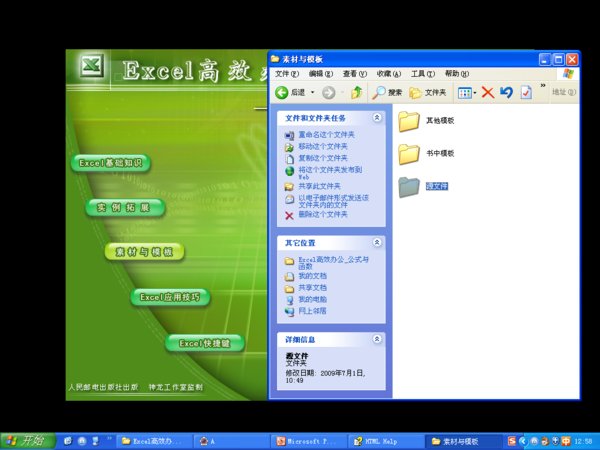Image resolution: width=600 pixels, height=450 pixels.
Task: Open Excel高效办公_公式与函数 location link
Action: 333,263
